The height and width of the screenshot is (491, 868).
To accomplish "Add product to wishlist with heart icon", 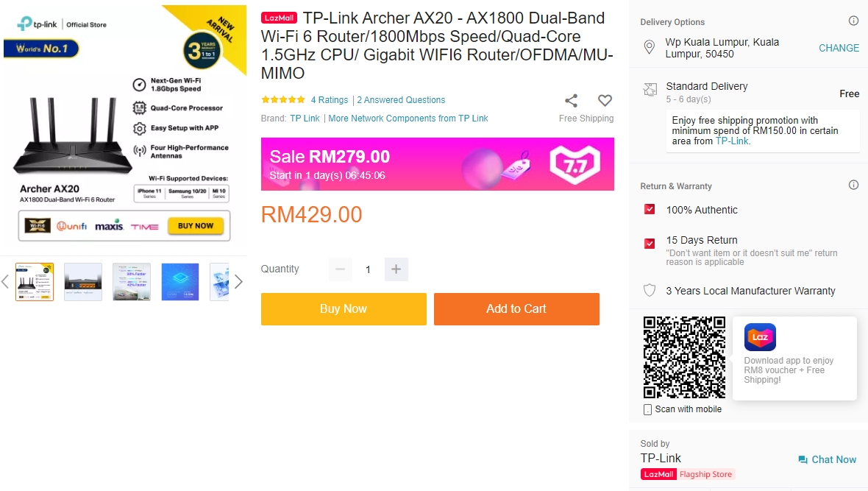I will tap(605, 101).
